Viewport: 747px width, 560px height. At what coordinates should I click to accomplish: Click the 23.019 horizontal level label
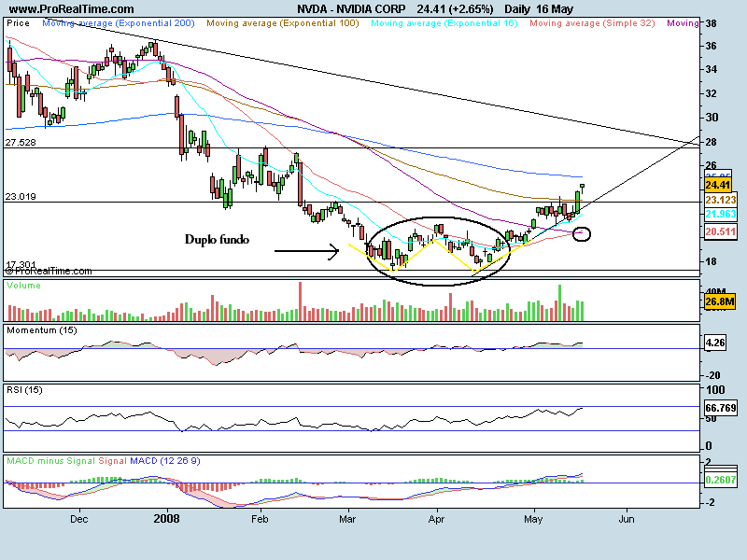pos(21,196)
